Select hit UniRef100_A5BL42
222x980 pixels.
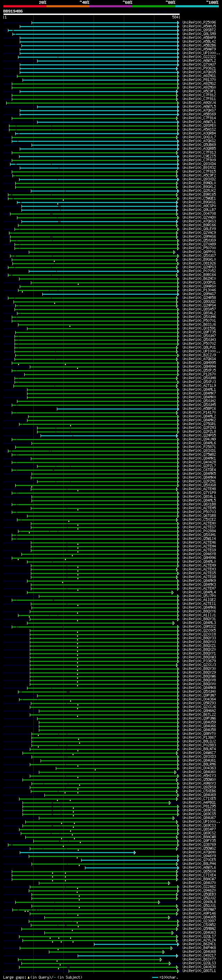[x=199, y=41]
